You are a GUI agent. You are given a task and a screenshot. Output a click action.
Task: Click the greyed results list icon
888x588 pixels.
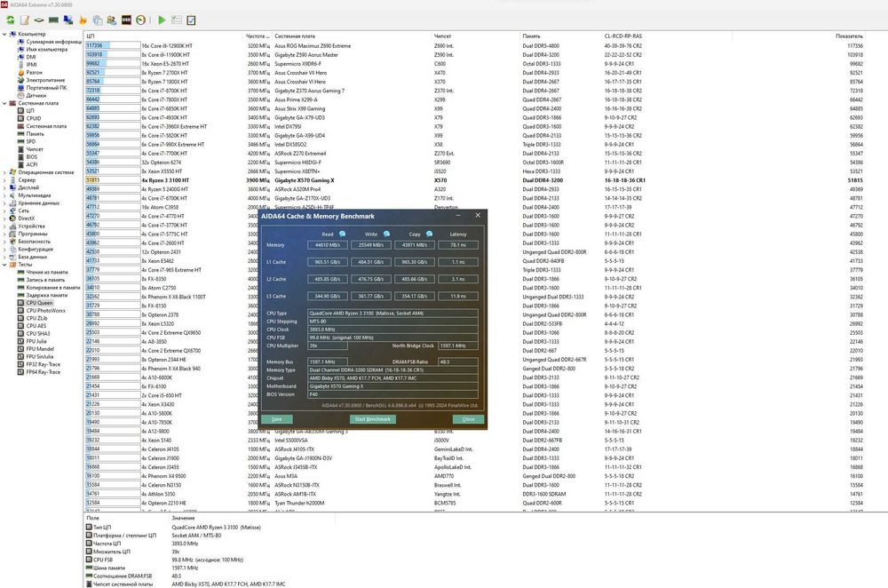(177, 20)
